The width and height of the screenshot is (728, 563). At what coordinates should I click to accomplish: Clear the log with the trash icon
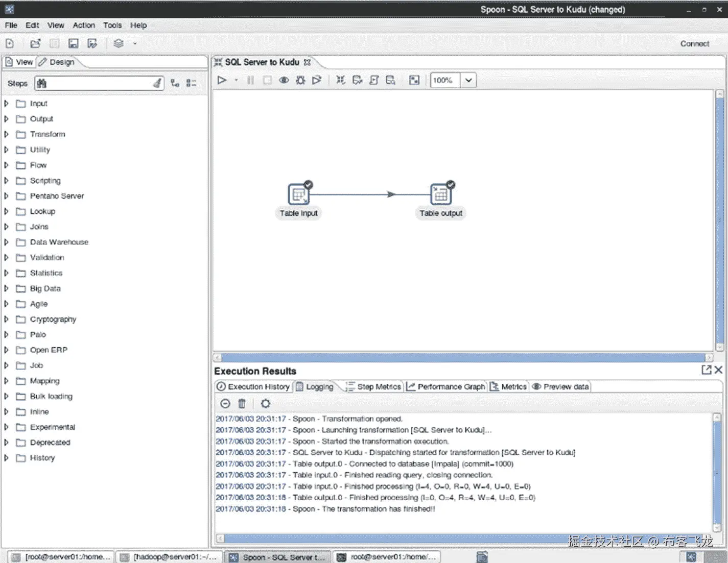[x=242, y=403]
